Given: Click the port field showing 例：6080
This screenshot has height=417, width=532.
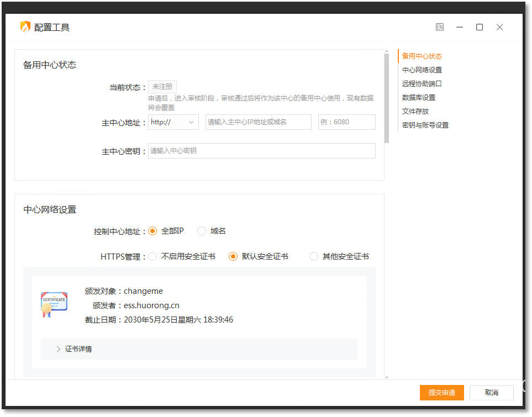Looking at the screenshot, I should pyautogui.click(x=347, y=122).
